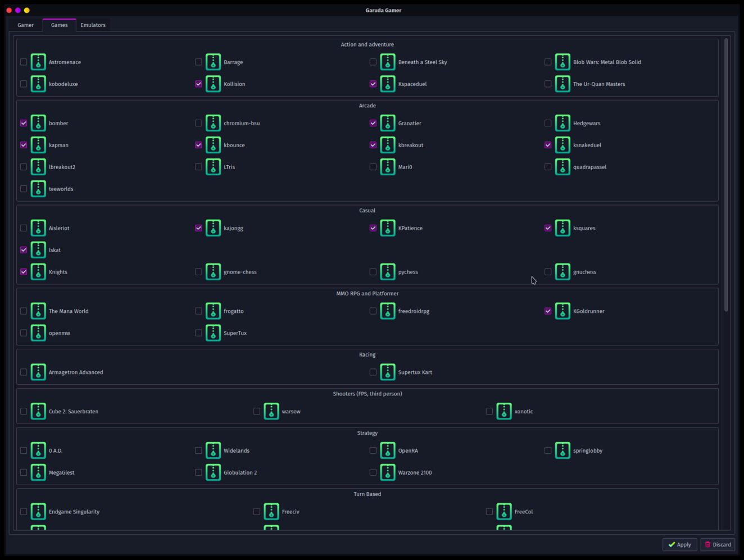Viewport: 744px width, 560px height.
Task: Click the icon beside MegaGlest
Action: pos(38,472)
